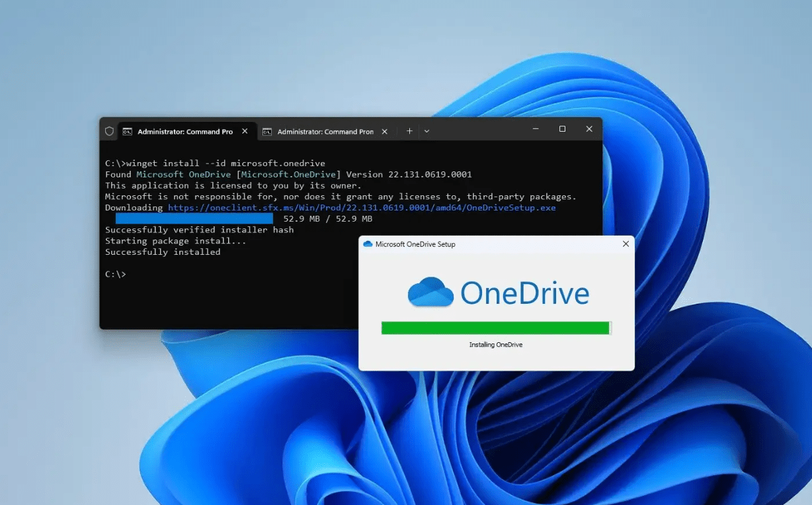812x505 pixels.
Task: Close the second Command Prompt tab
Action: (386, 131)
